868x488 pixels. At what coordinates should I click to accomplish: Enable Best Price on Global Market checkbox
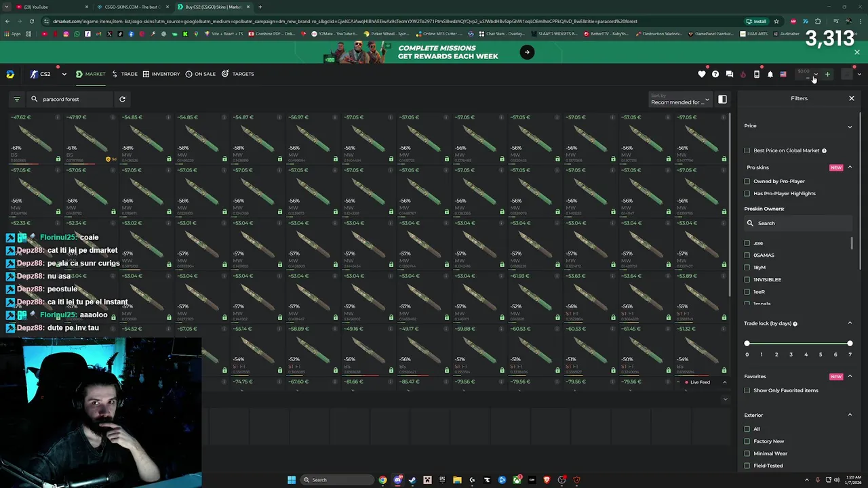click(x=747, y=150)
